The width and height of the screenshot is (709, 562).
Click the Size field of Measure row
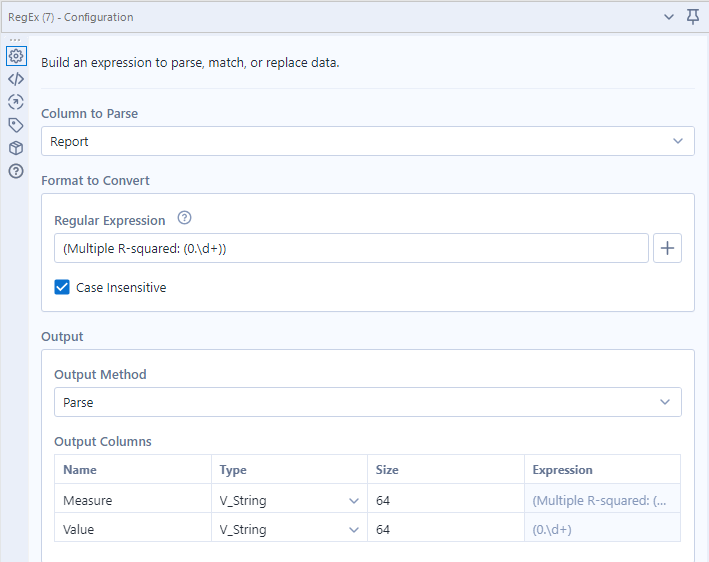[x=445, y=500]
